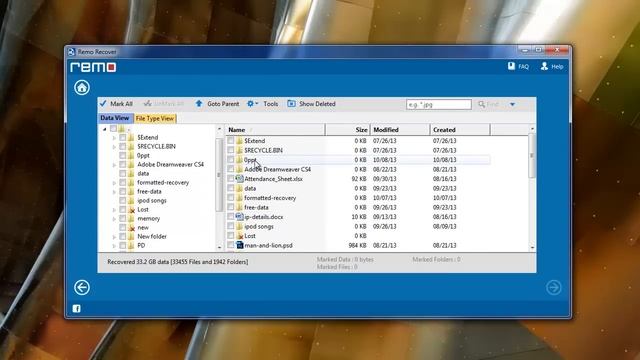Click the back arrow navigation icon

(x=82, y=287)
